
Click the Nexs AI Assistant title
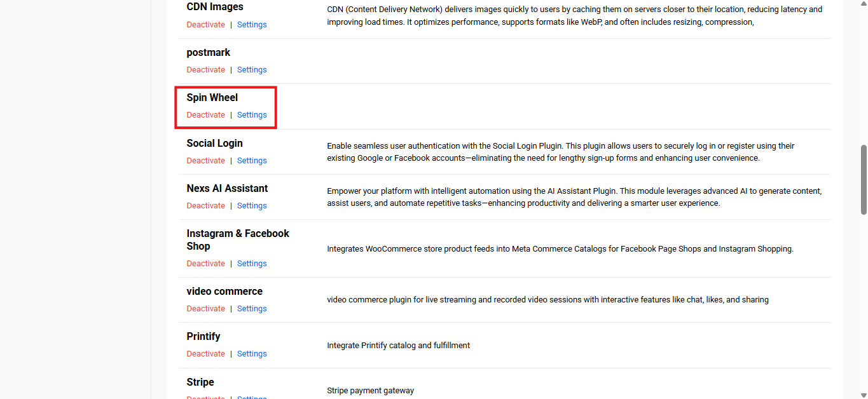227,189
